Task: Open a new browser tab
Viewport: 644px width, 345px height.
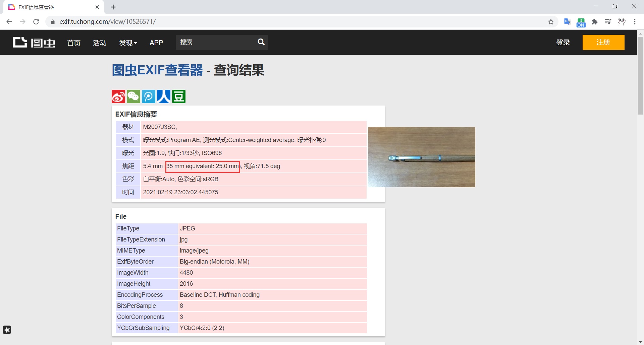Action: (113, 7)
